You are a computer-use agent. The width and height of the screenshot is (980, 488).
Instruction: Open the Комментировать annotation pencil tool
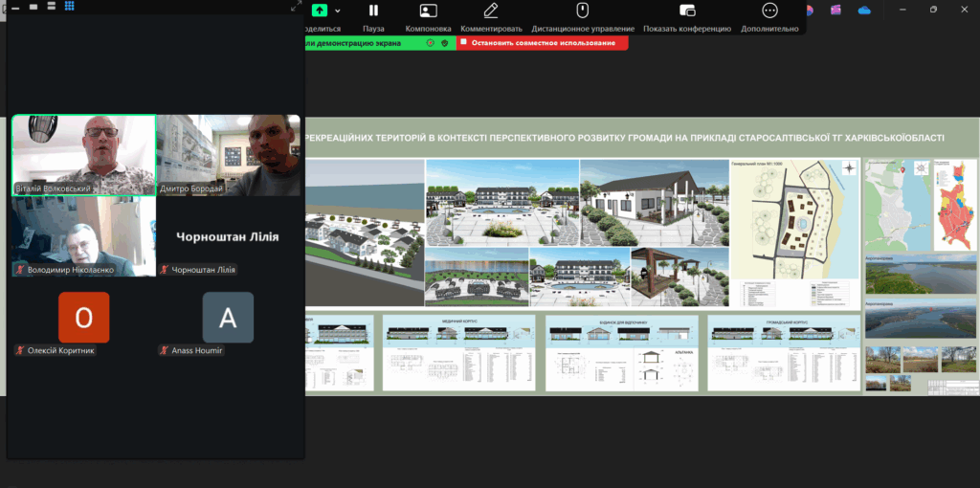click(x=491, y=11)
